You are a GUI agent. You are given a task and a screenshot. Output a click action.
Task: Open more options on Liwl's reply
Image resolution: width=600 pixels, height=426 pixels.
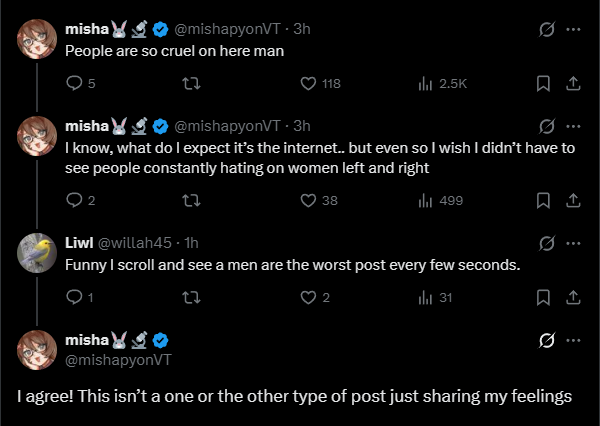point(573,243)
